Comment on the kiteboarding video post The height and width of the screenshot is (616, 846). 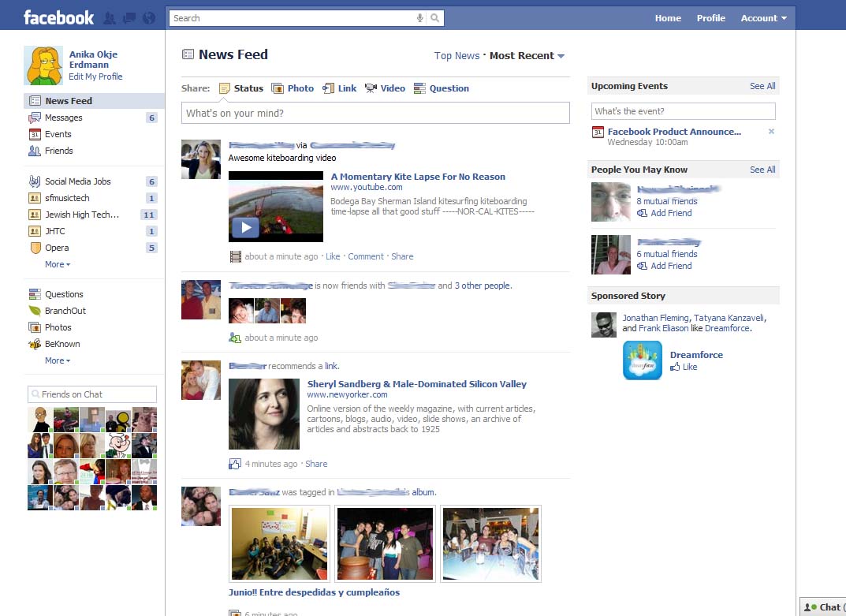pyautogui.click(x=366, y=256)
